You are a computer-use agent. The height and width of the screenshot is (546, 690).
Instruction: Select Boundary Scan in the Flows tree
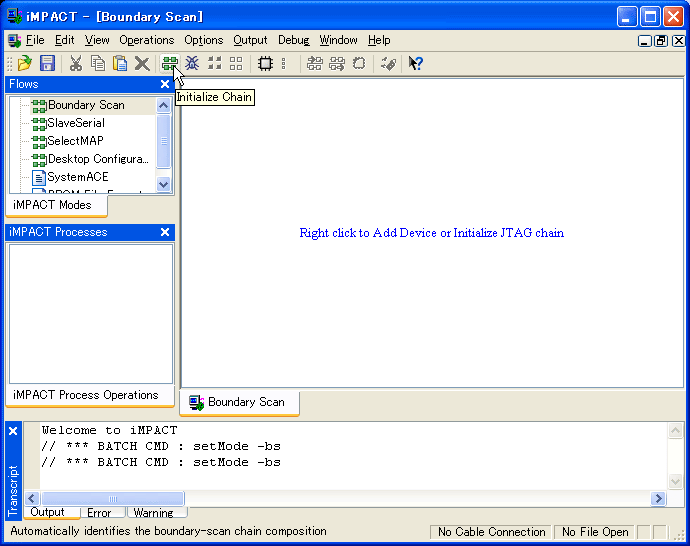[x=86, y=105]
